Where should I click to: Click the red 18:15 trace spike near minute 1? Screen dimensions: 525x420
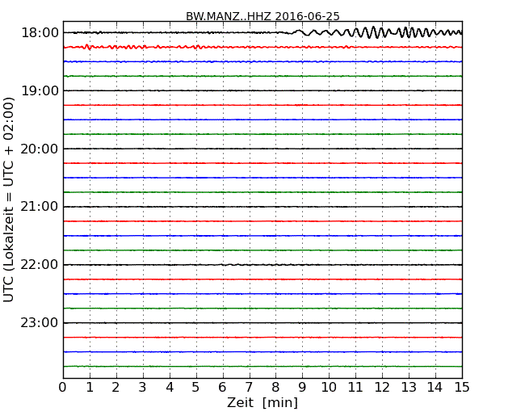tap(88, 47)
